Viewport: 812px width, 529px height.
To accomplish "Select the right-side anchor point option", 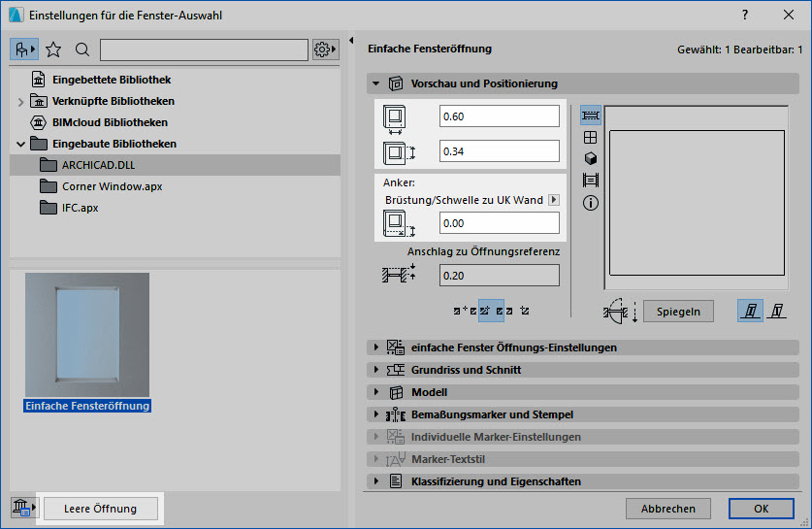I will click(x=525, y=311).
